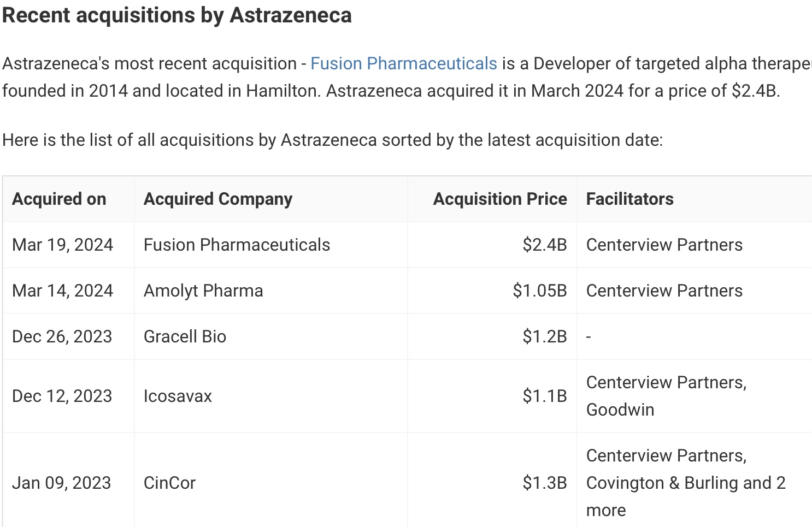This screenshot has height=527, width=812.
Task: Click the Jan 09, 2023 date cell
Action: pos(61,483)
